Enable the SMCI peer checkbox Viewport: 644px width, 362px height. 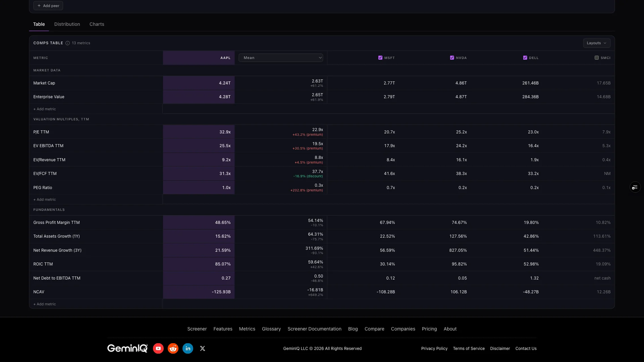[597, 58]
